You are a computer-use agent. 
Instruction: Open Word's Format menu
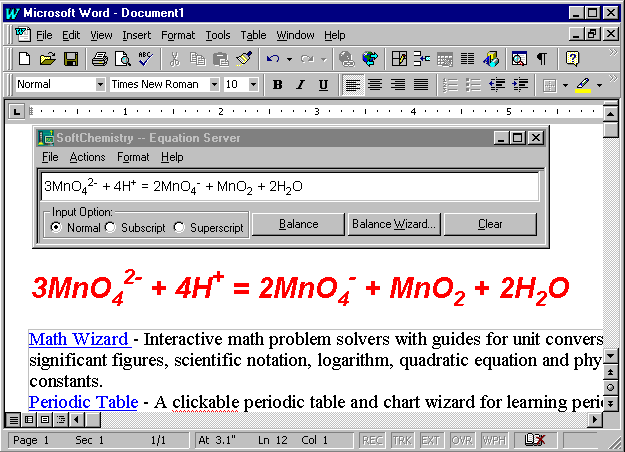[178, 35]
